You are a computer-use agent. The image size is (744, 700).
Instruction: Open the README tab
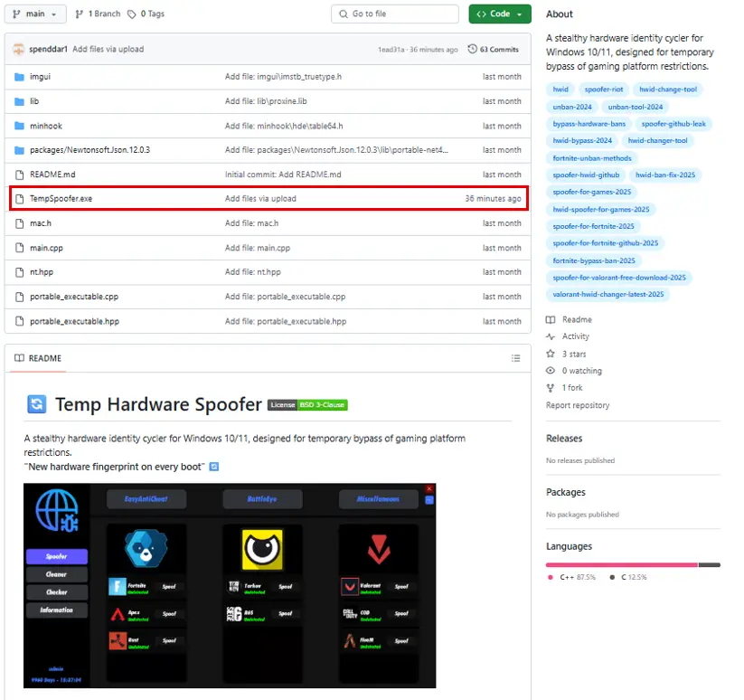pos(38,358)
